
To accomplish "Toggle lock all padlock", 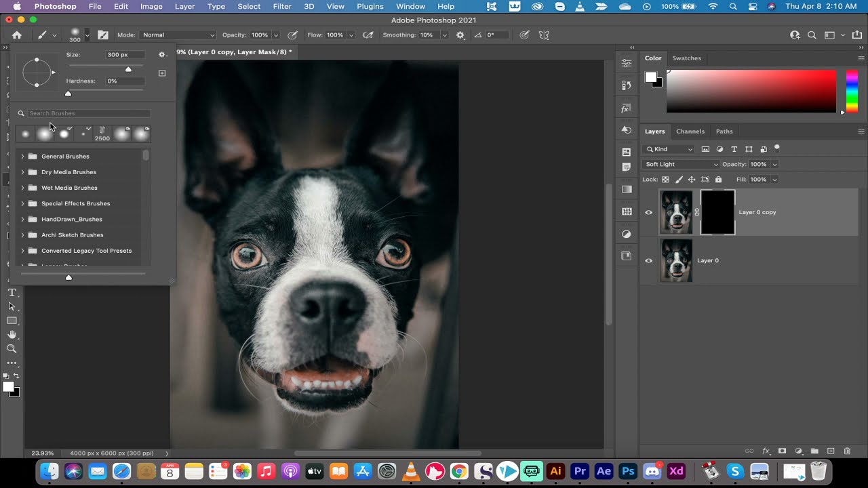I will (718, 180).
